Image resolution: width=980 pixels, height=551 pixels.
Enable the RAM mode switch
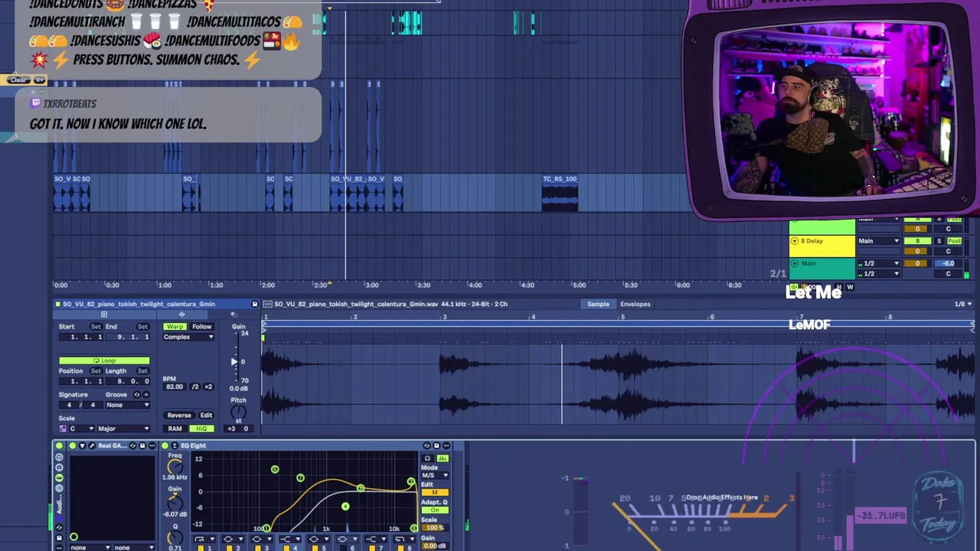click(175, 429)
